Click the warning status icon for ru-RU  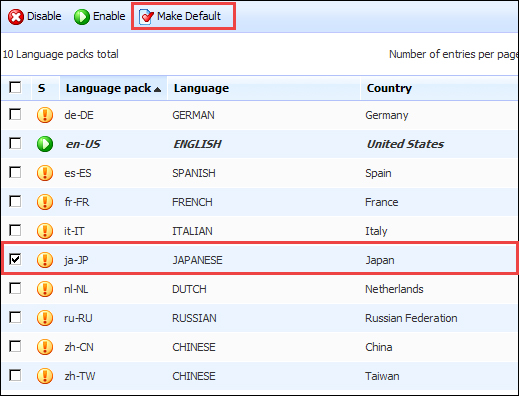coord(45,318)
